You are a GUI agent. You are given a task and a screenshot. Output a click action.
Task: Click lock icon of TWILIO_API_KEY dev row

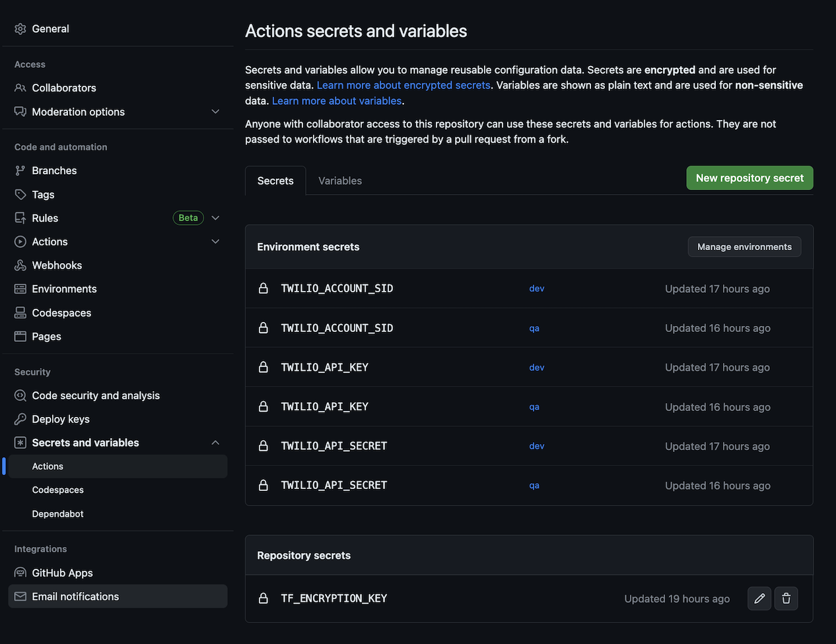point(263,368)
